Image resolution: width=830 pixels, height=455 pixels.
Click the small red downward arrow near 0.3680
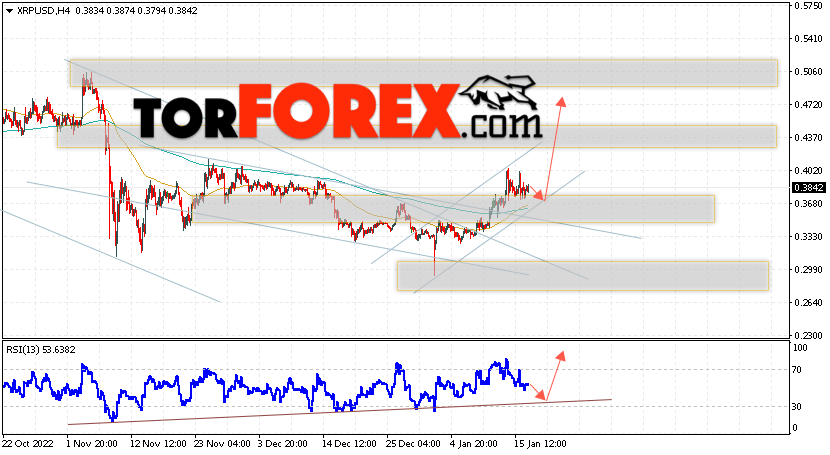537,194
